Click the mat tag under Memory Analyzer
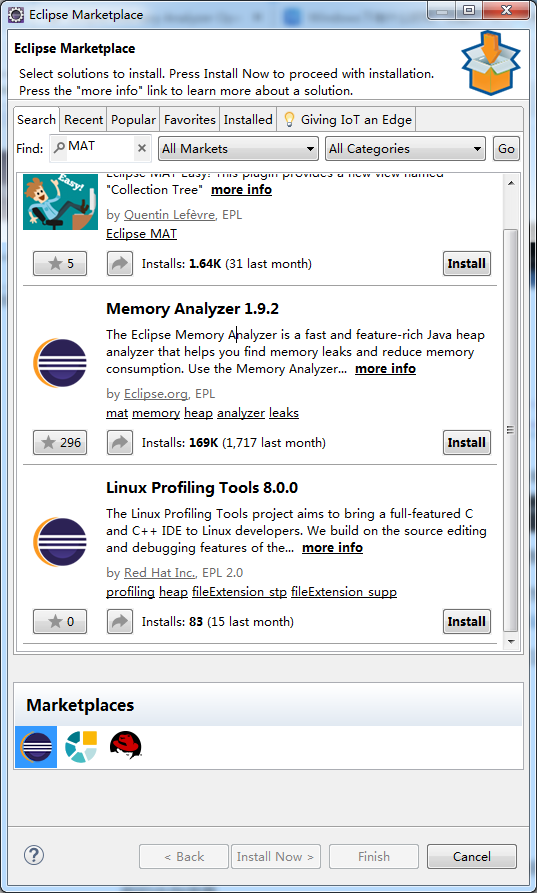 [117, 413]
